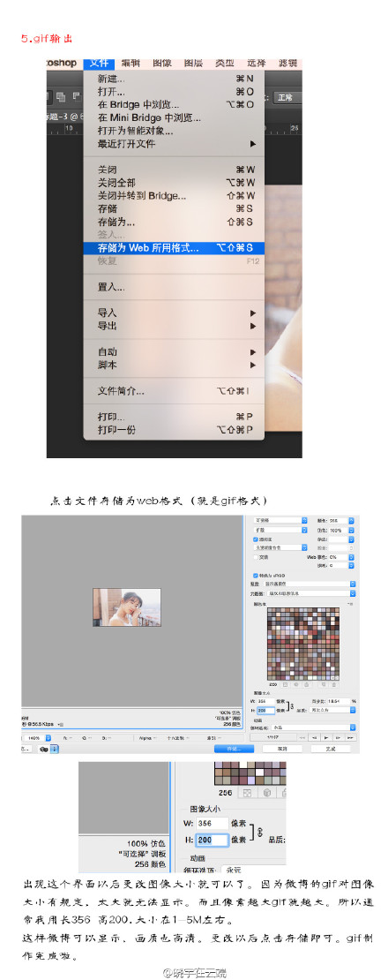Click W 356 width field in full dialog
388x980 pixels.
(x=265, y=701)
